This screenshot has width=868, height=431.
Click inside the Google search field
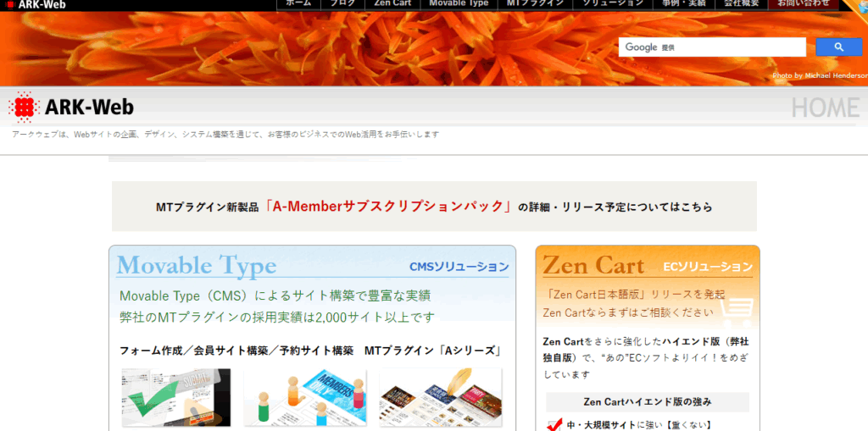coord(712,47)
